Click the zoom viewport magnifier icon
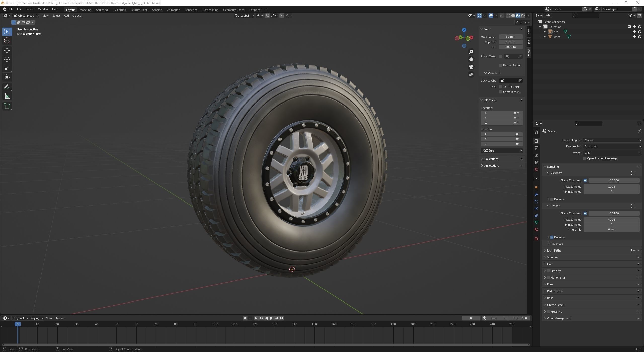Image resolution: width=644 pixels, height=352 pixels. 471,52
